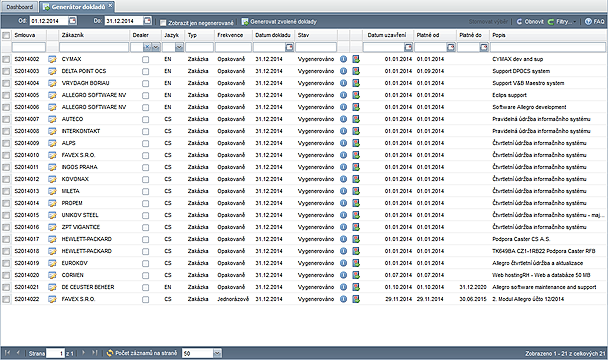Focus the Popis filter field
The width and height of the screenshot is (608, 360).
pyautogui.click(x=548, y=47)
